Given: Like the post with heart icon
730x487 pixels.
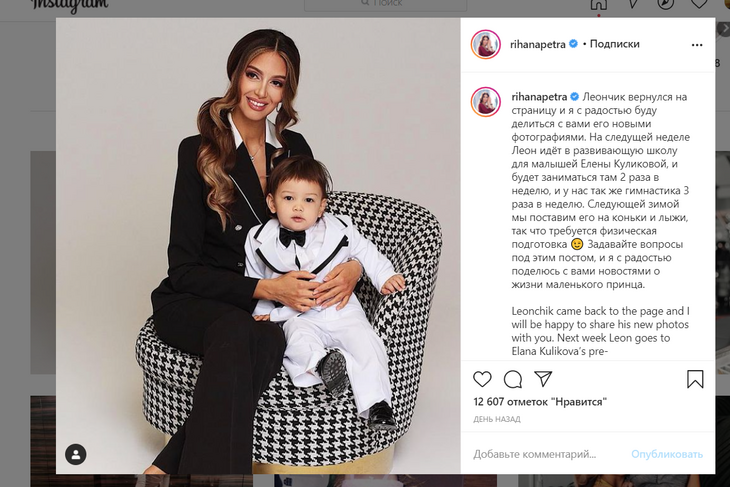Looking at the screenshot, I should click(482, 379).
